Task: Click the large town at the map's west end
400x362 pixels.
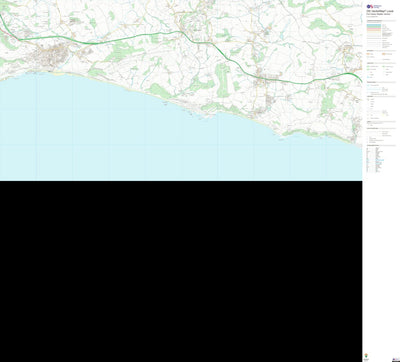Action: (x=50, y=56)
